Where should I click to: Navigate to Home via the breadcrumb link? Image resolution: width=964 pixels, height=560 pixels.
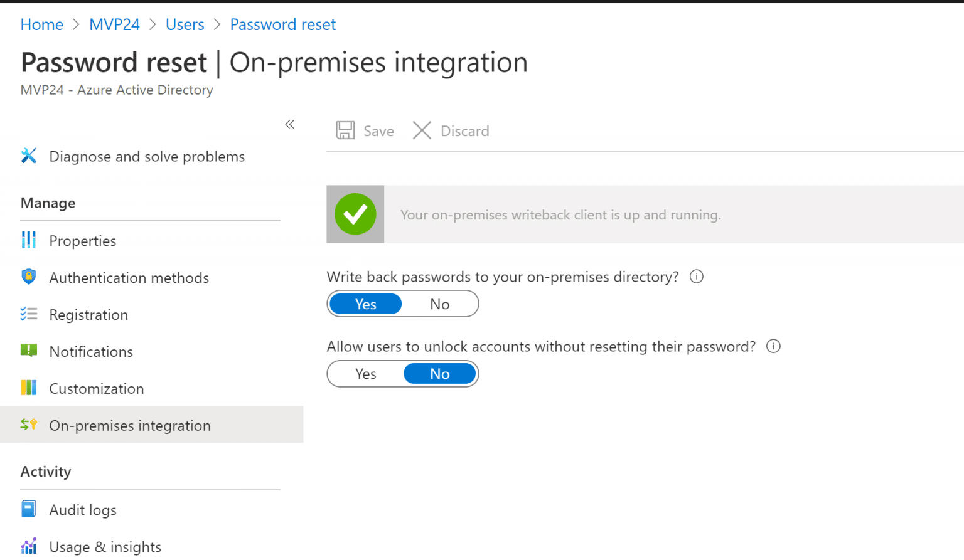point(41,24)
